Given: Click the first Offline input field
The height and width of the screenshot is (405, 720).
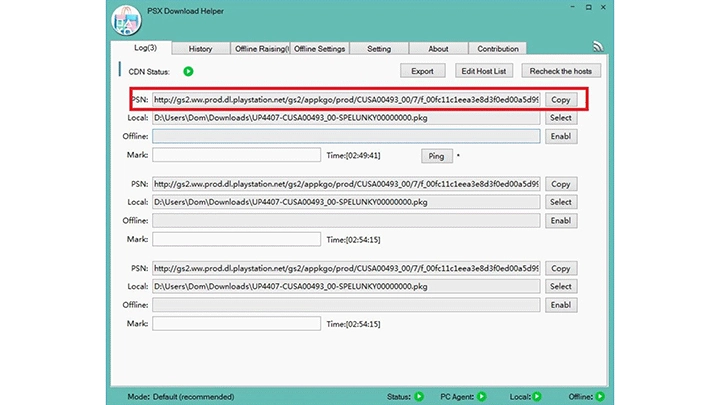Looking at the screenshot, I should [x=346, y=136].
